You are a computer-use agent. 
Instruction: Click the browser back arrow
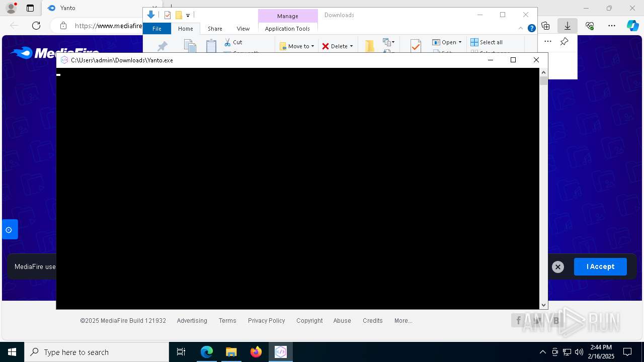click(14, 26)
